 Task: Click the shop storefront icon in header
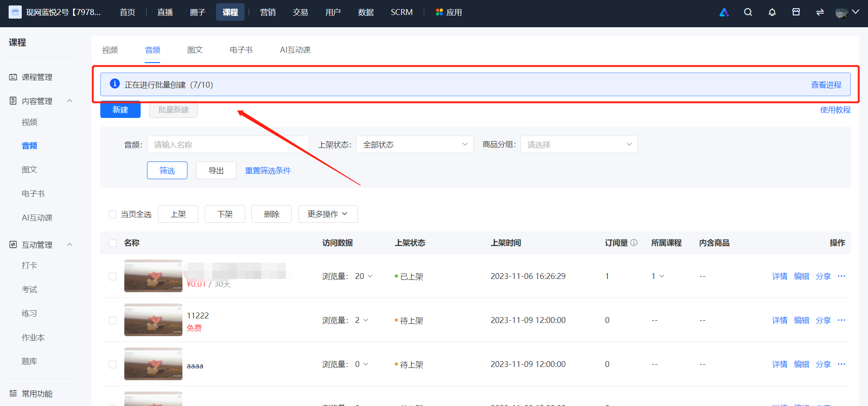coord(796,12)
